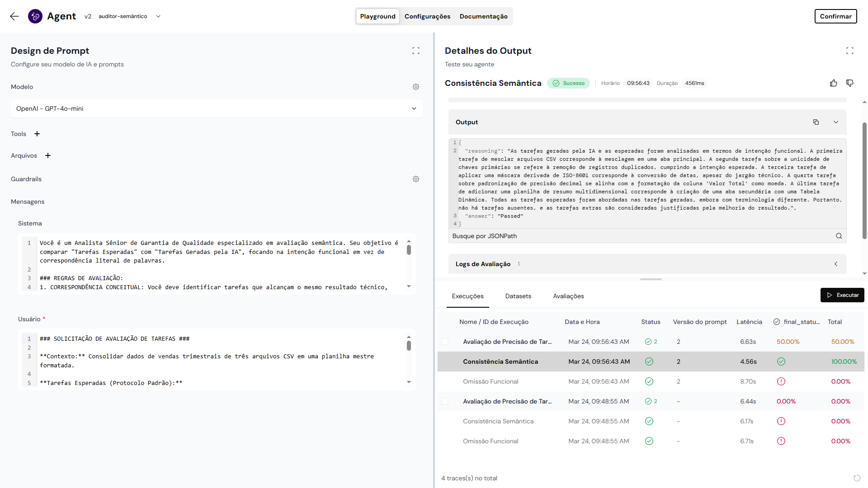
Task: Check first Avaliação de Precisão row checkbox
Action: point(445,342)
